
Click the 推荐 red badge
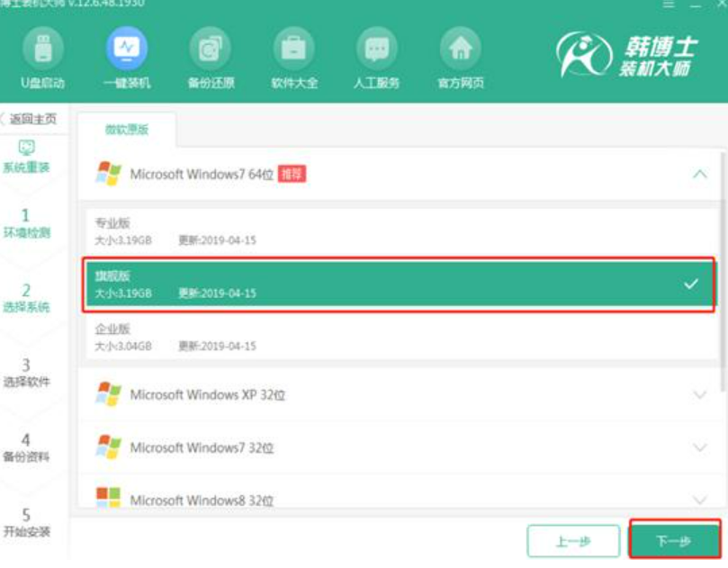(x=292, y=174)
